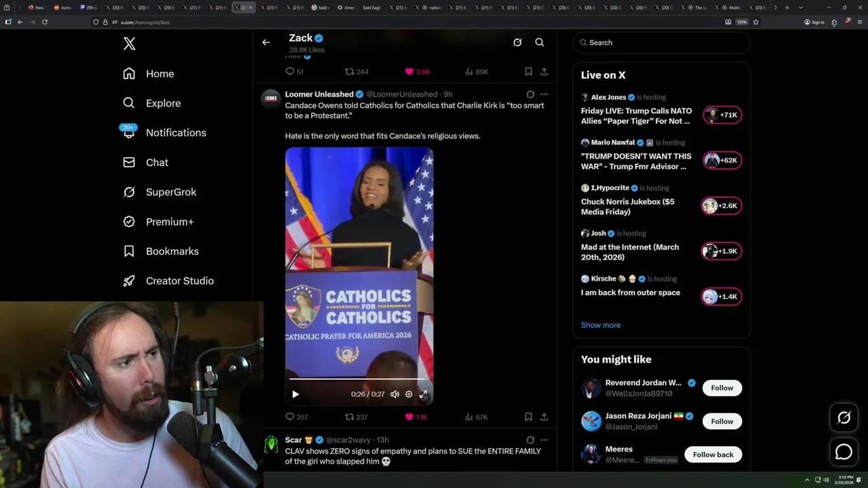Open the +62K listeners badge
Viewport: 868px width, 488px height.
(722, 161)
